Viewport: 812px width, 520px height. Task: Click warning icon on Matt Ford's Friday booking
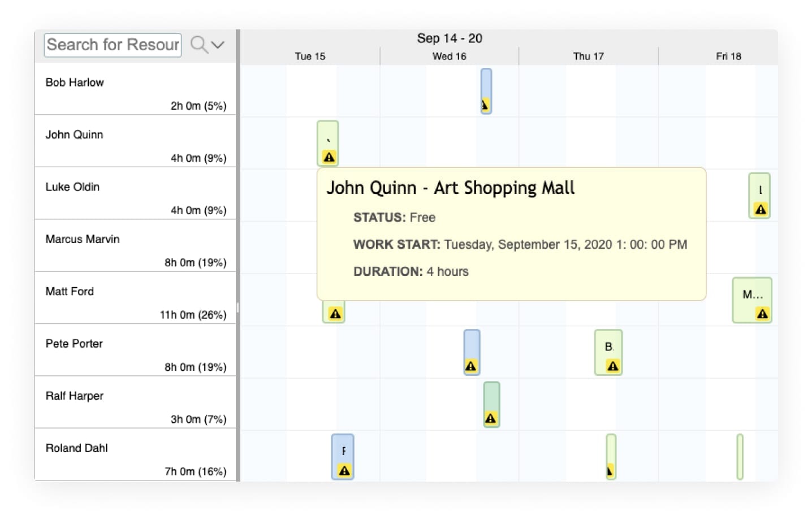pyautogui.click(x=762, y=314)
